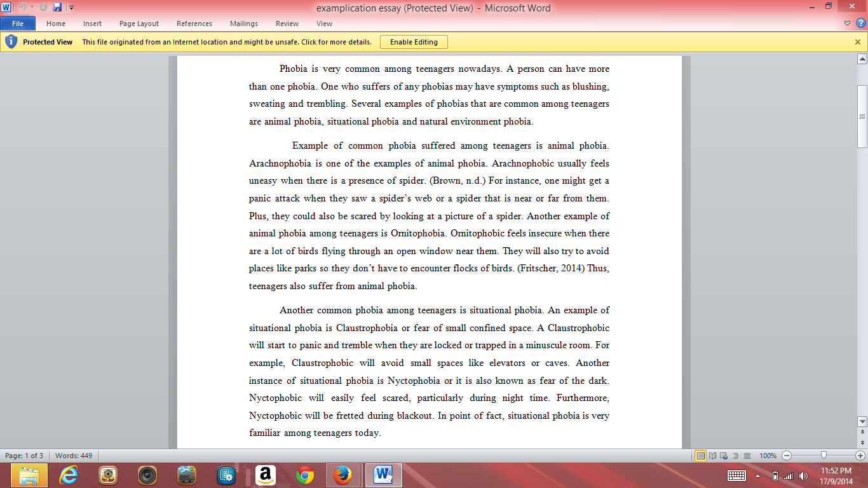
Task: Switch to Web Layout view
Action: (x=724, y=456)
